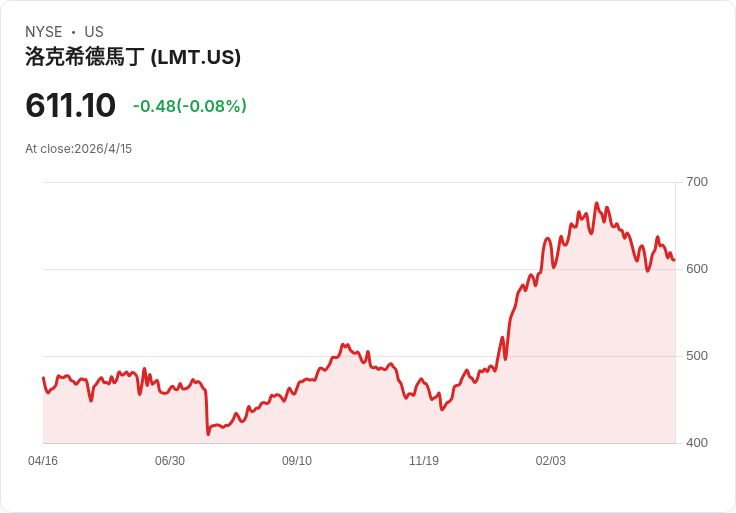
Task: Click the -0.48(-0.08%) change value
Action: point(190,106)
